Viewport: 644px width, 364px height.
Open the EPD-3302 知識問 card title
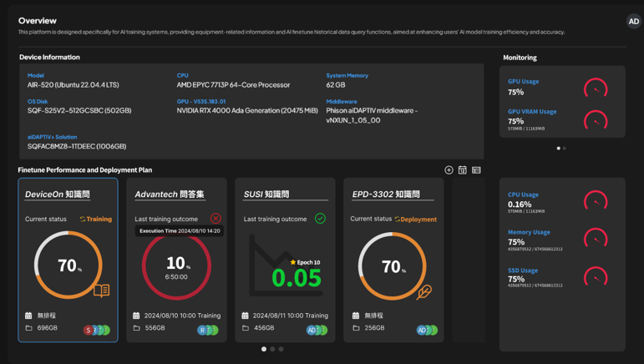point(386,195)
